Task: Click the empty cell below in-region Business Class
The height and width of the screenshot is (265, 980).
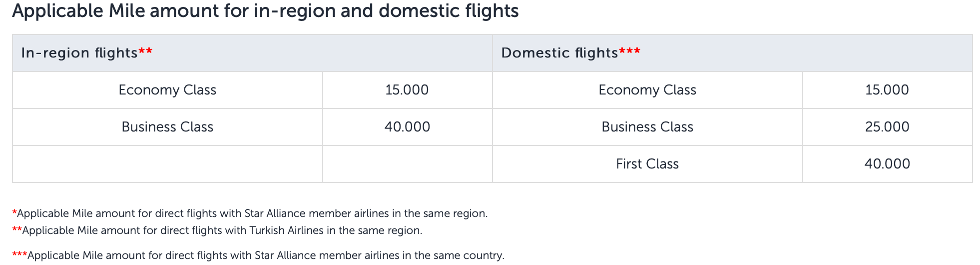Action: [167, 164]
